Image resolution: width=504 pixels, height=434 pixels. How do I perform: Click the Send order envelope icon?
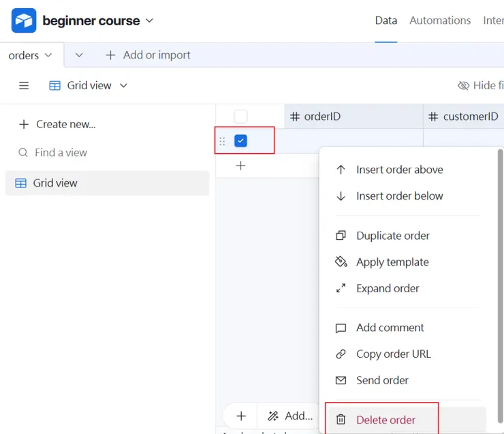341,380
